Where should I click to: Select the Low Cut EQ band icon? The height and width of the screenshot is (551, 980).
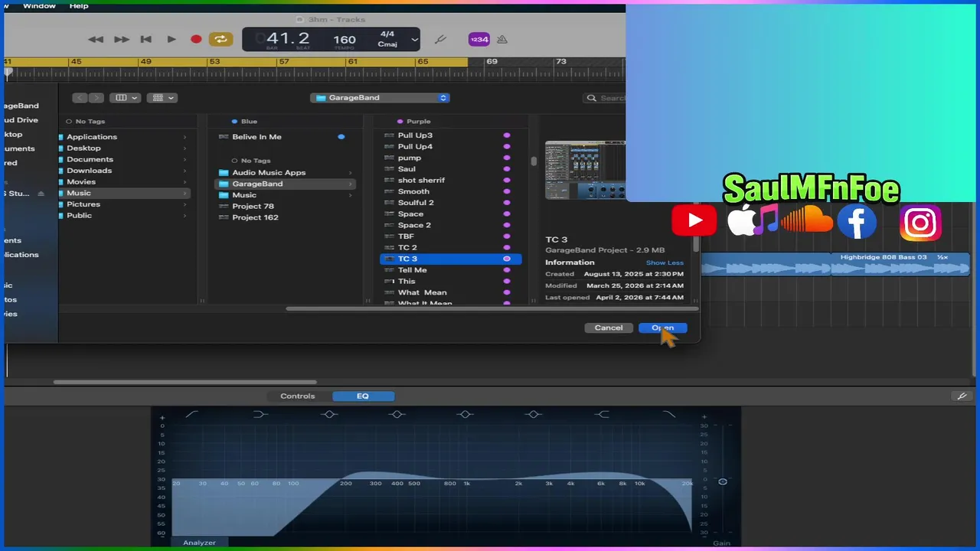tap(191, 414)
